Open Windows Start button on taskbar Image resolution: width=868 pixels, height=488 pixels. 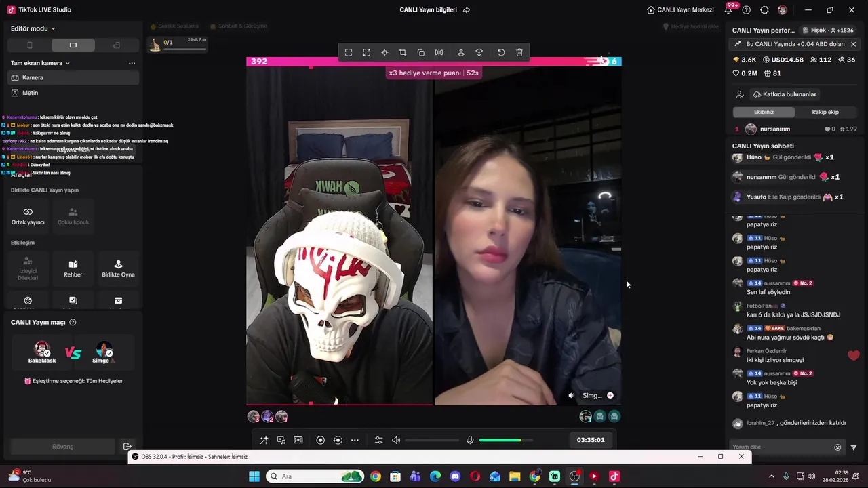[x=254, y=476]
